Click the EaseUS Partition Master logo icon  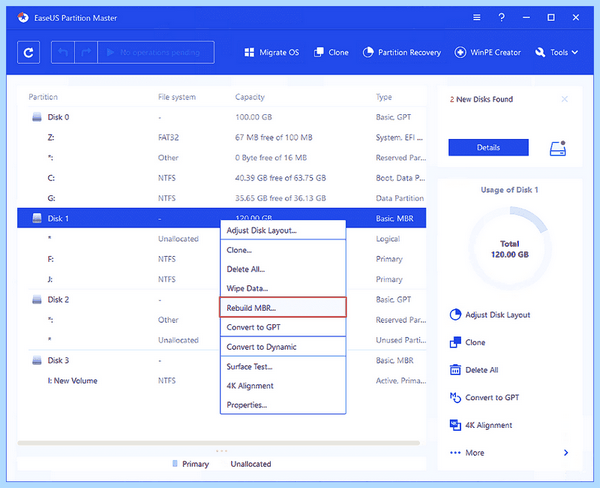[23, 18]
